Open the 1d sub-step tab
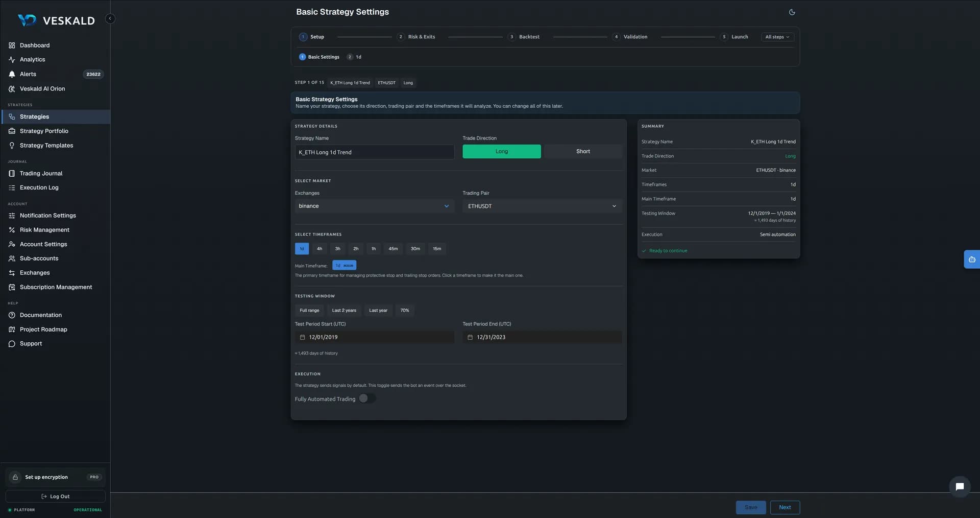The width and height of the screenshot is (980, 518). tap(354, 57)
